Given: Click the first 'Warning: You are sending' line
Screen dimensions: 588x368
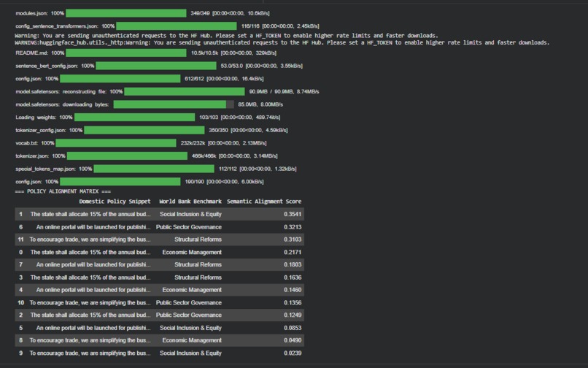Looking at the screenshot, I should click(226, 36).
